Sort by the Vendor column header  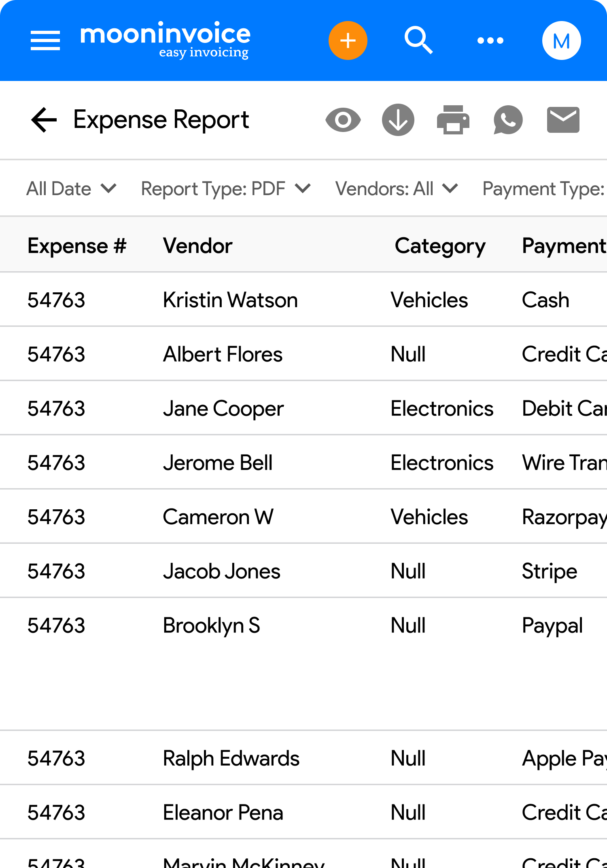(197, 246)
